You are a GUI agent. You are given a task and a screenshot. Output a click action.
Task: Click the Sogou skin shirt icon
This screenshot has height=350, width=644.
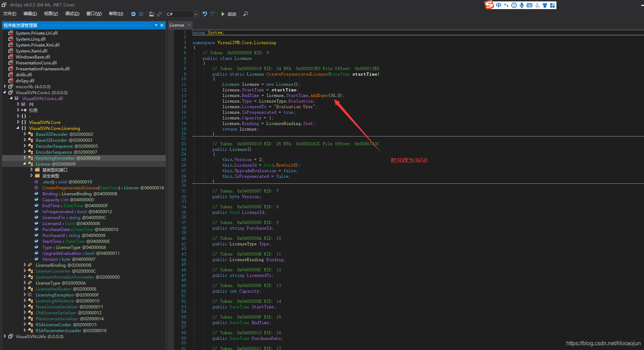(545, 5)
